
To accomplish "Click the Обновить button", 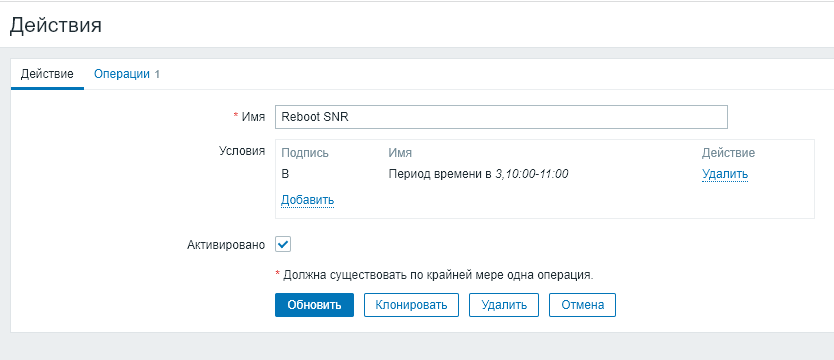I will [x=314, y=305].
